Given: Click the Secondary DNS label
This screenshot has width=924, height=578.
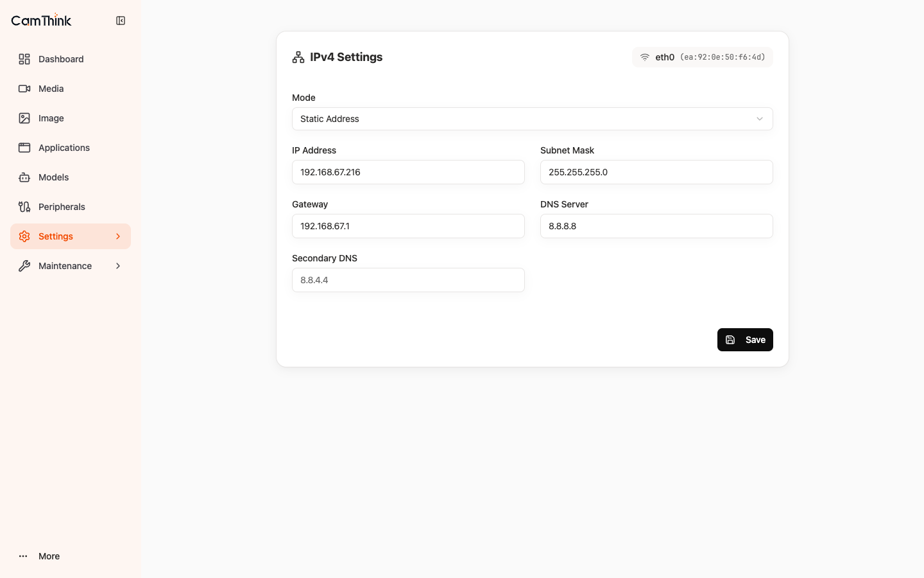Looking at the screenshot, I should click(325, 258).
